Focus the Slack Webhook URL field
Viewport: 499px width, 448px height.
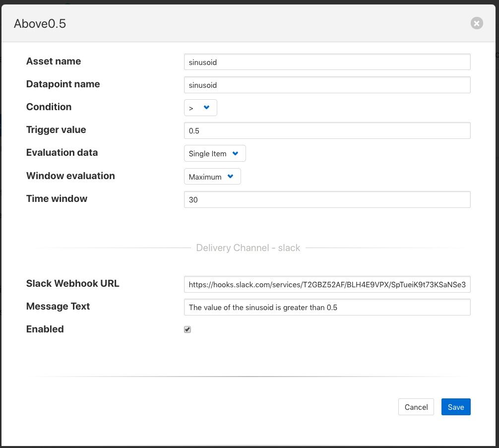point(326,285)
